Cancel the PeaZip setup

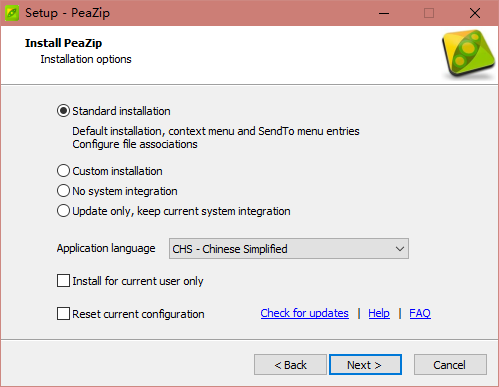[x=450, y=365]
